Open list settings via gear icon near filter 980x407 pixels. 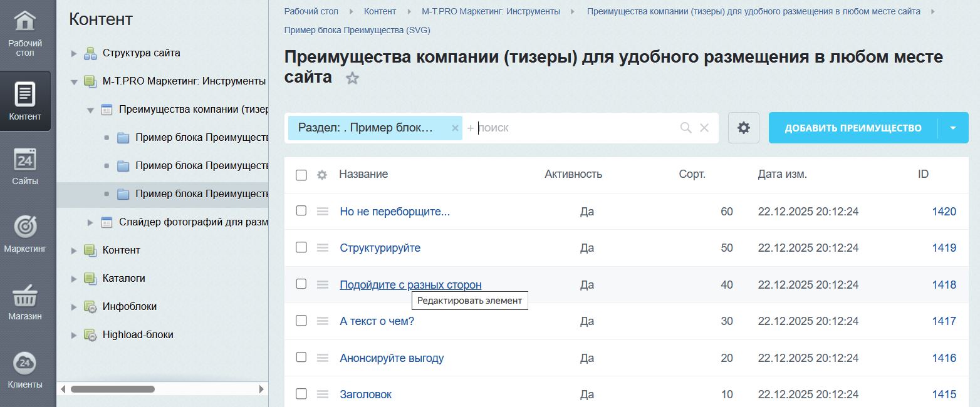(x=743, y=127)
